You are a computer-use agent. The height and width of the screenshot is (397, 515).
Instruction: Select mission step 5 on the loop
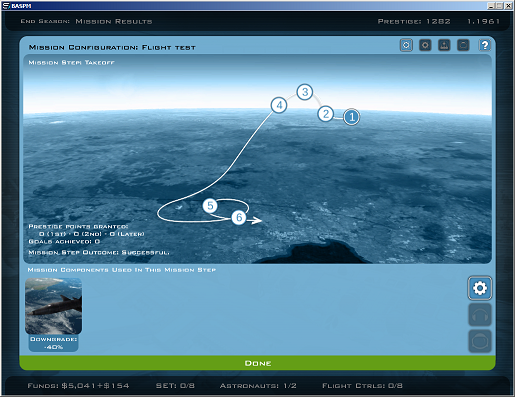(210, 206)
